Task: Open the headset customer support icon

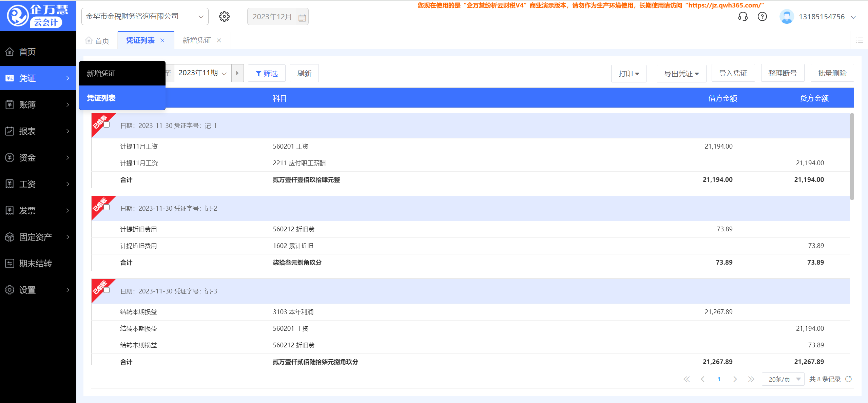Action: pyautogui.click(x=742, y=16)
